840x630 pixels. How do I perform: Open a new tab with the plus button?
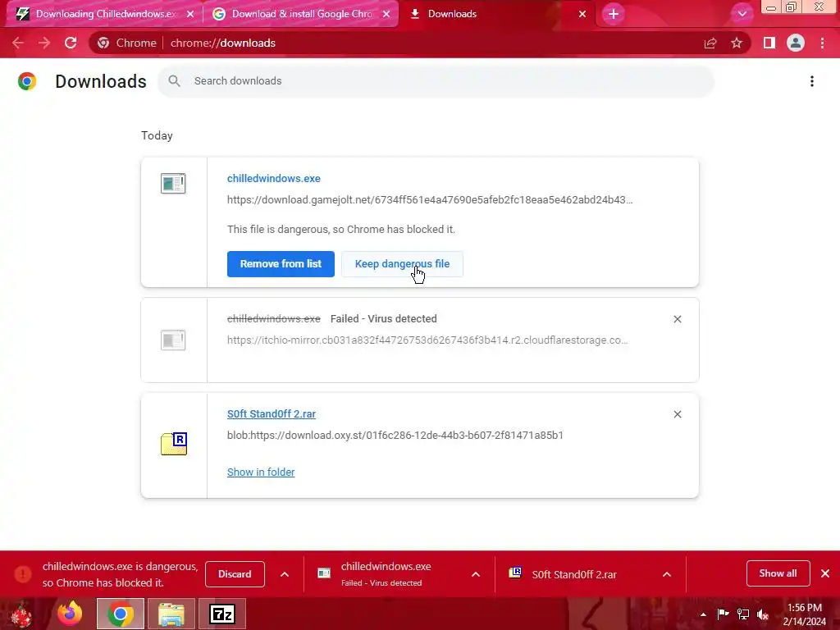[614, 14]
